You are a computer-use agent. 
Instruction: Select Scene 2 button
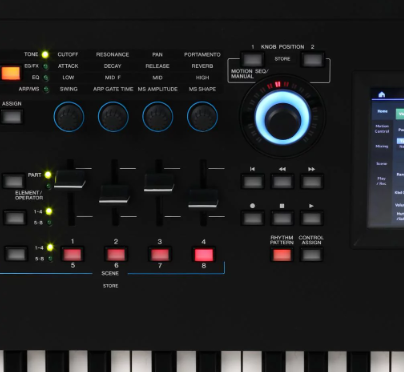pos(116,255)
